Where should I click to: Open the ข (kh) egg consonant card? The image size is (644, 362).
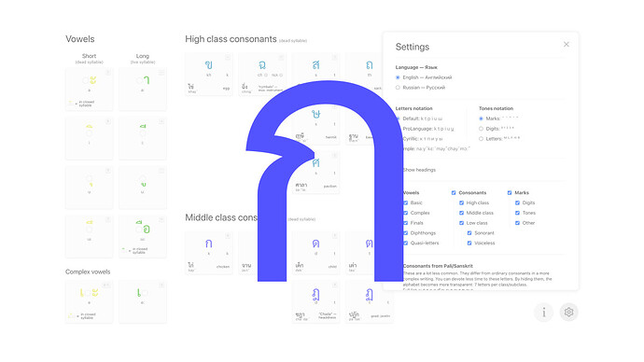(209, 75)
